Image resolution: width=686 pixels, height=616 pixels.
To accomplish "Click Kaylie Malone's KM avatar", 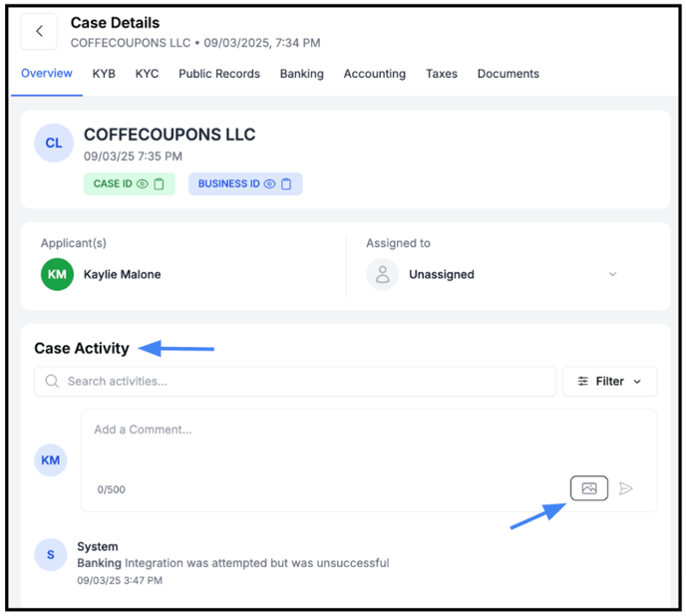I will [57, 274].
